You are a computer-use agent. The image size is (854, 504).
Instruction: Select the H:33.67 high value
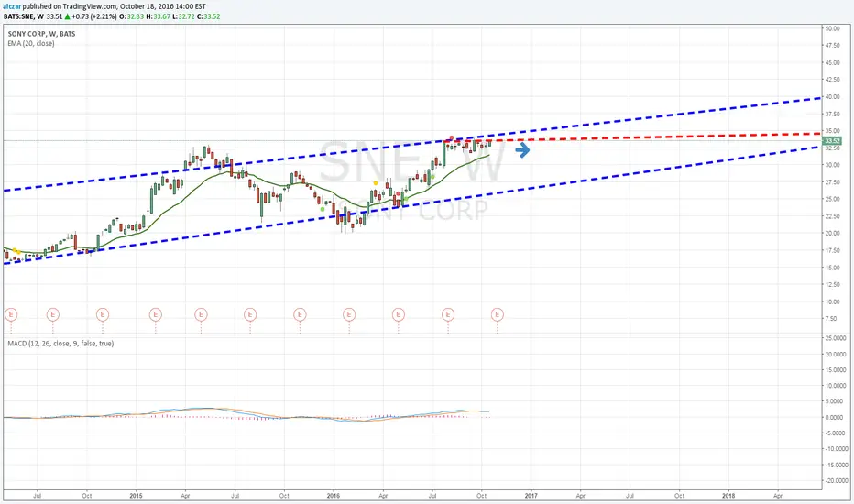tap(158, 16)
